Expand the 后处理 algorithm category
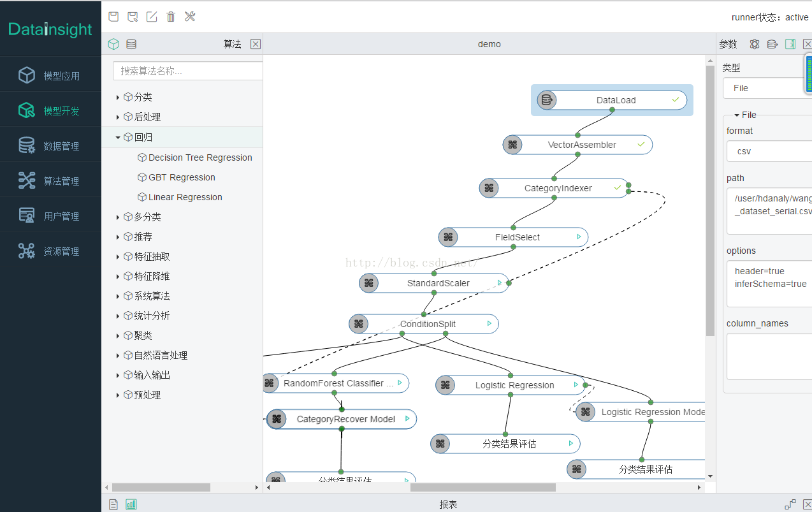 coord(118,117)
